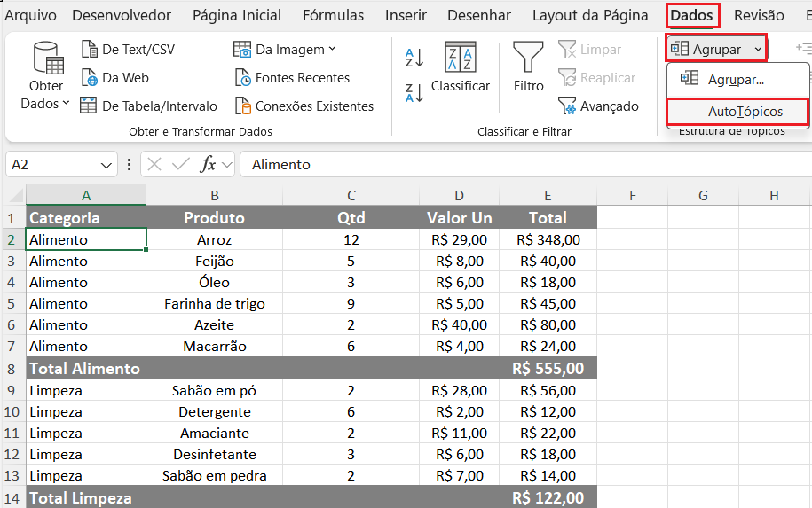Click the Insert Function fx button
The image size is (812, 508).
coord(209,165)
